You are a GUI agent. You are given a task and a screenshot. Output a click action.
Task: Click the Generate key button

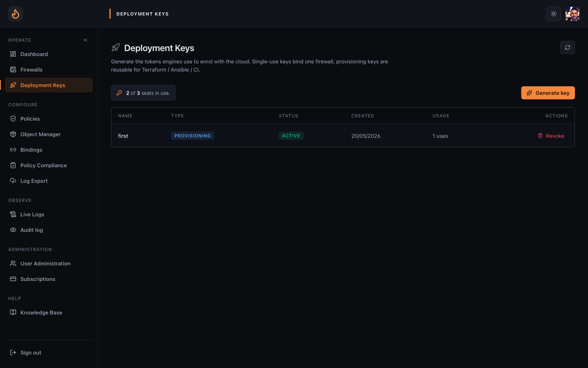pyautogui.click(x=548, y=93)
